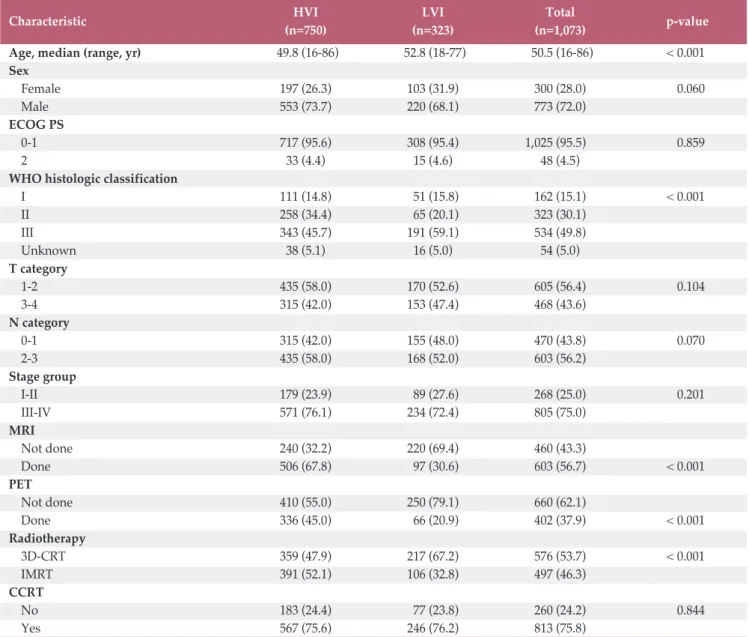Click the value 54 (5.0)
This screenshot has height=637, width=749.
pyautogui.click(x=560, y=251)
